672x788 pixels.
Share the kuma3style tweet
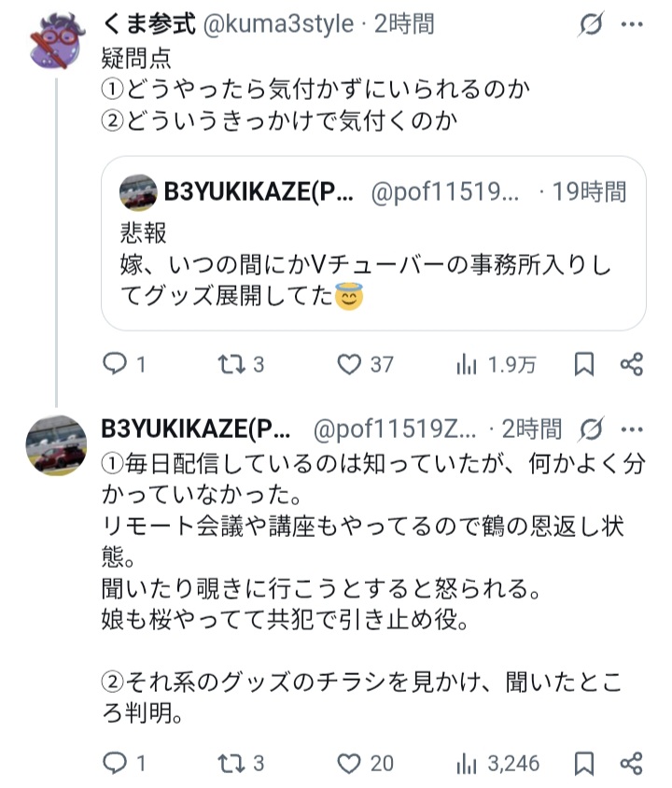click(632, 365)
